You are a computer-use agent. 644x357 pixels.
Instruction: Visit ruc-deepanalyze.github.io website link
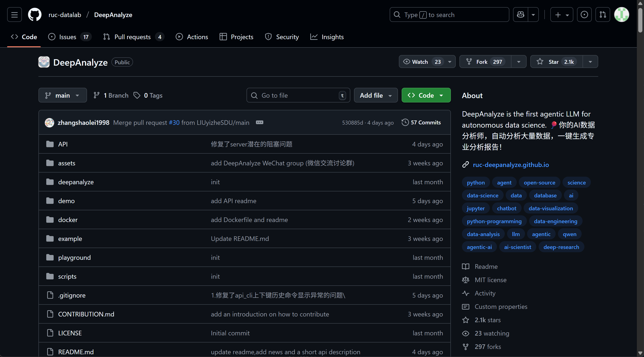pos(511,165)
